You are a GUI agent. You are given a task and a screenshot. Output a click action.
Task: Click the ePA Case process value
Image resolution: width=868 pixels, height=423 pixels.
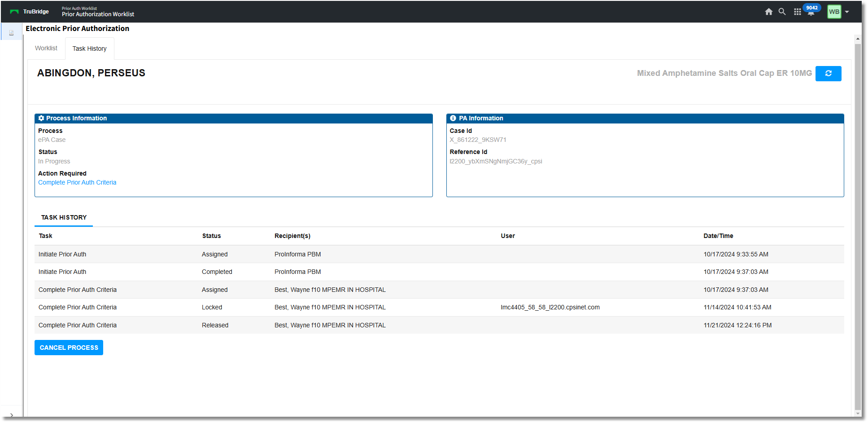coord(52,140)
